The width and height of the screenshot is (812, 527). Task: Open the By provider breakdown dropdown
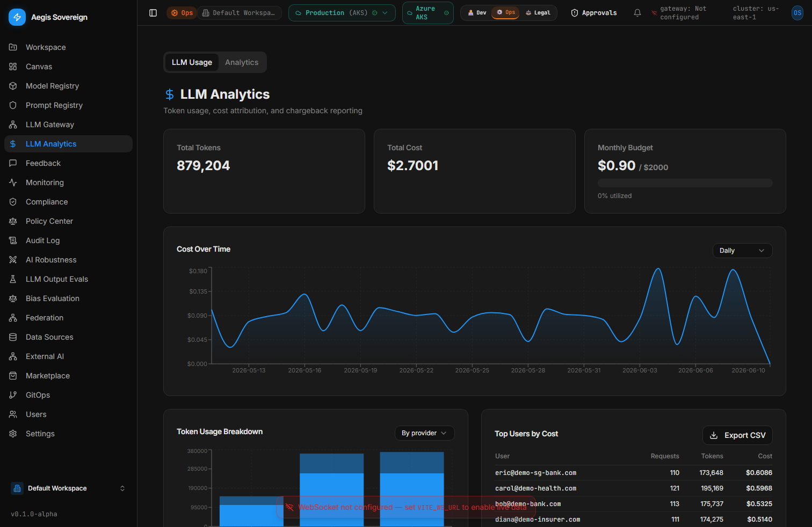coord(425,433)
